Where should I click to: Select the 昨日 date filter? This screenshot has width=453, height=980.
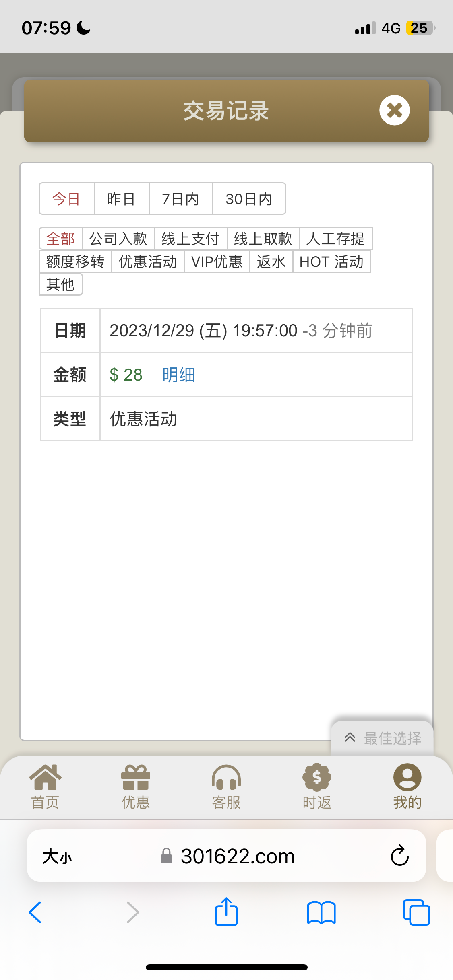coord(121,199)
